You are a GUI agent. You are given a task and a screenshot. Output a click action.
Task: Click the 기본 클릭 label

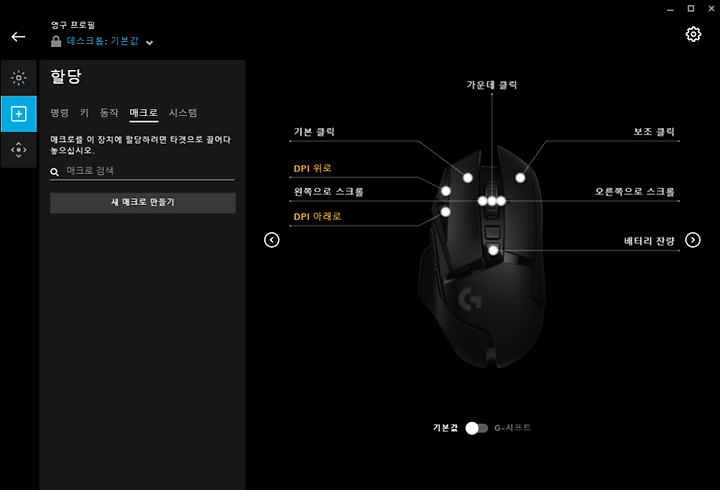314,132
